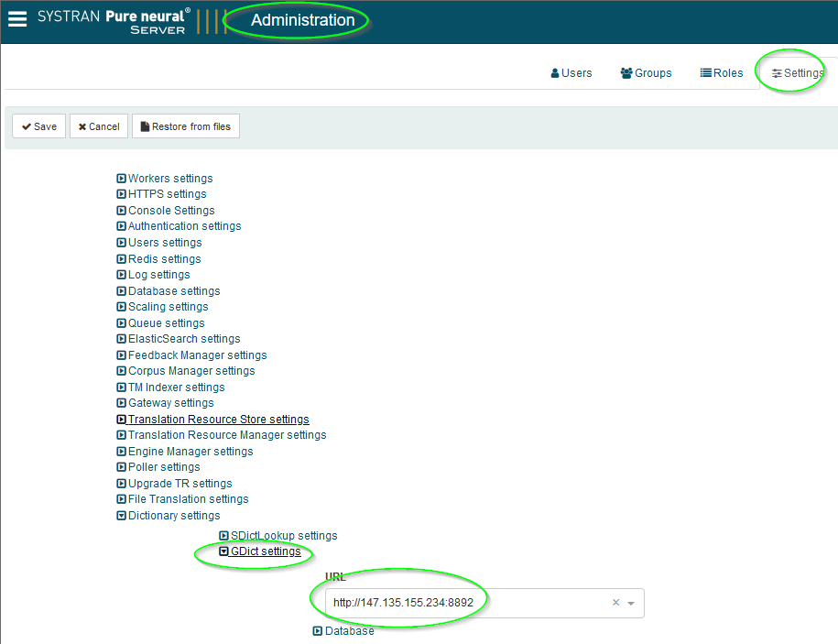Switch to the Groups tab

(x=646, y=73)
